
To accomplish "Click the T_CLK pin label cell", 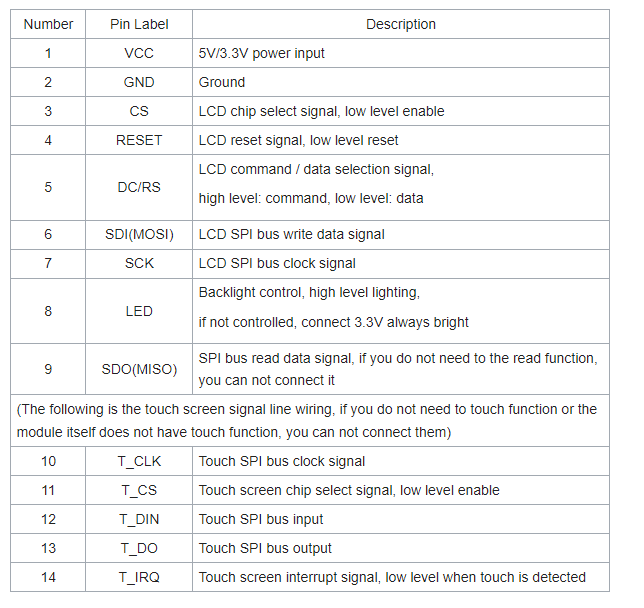I will (139, 461).
